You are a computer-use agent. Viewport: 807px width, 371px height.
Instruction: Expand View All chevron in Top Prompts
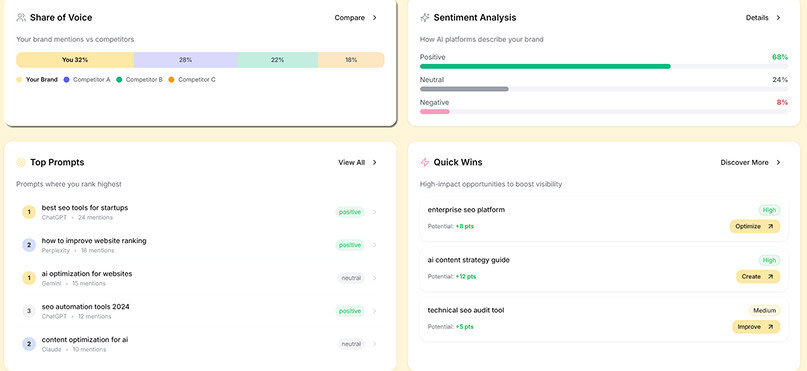[x=375, y=163]
